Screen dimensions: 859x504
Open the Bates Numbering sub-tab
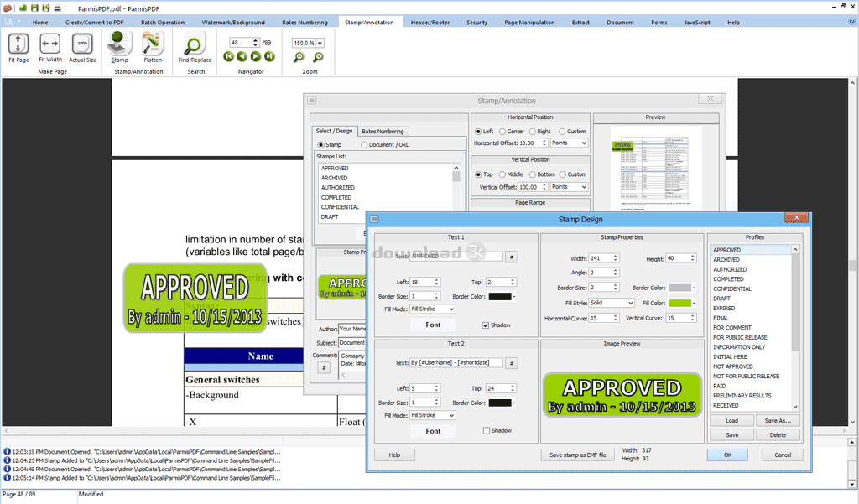[383, 132]
